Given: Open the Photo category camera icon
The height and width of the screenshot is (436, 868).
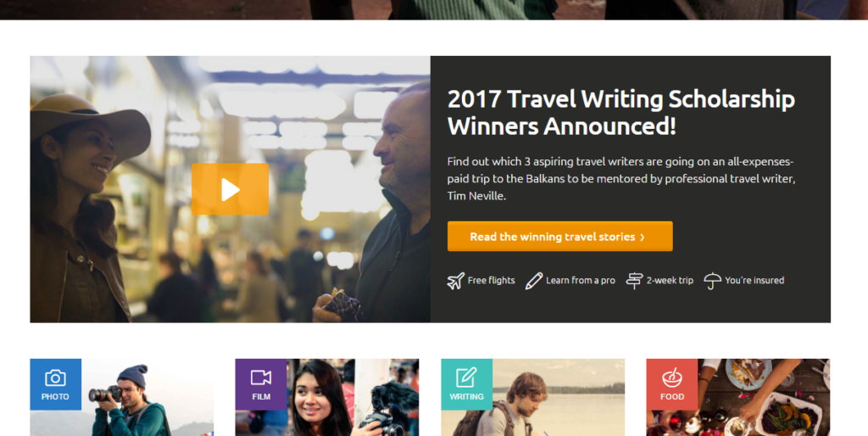Looking at the screenshot, I should pos(55,378).
